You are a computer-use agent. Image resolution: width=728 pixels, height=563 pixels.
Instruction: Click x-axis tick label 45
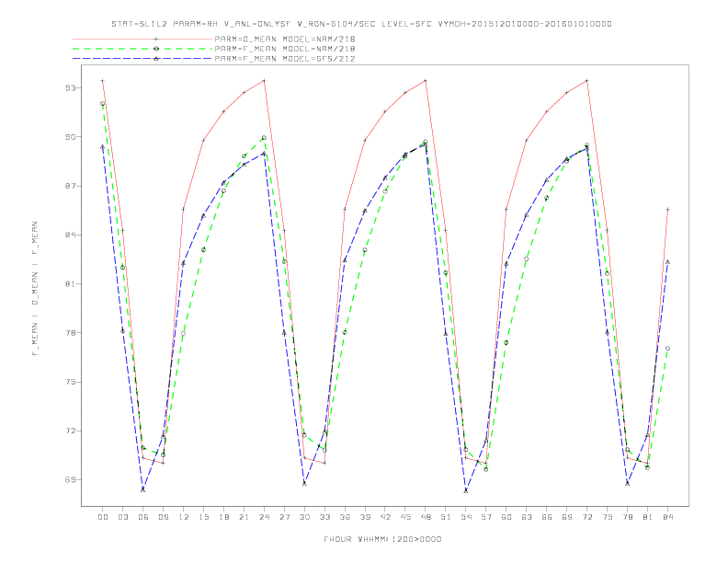coord(405,517)
